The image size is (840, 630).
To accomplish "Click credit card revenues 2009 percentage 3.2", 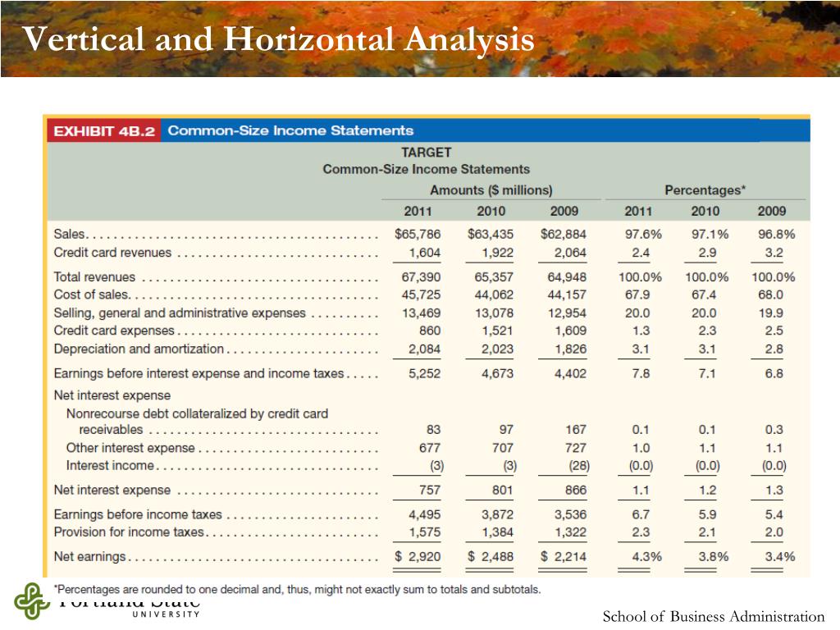I will (x=774, y=253).
